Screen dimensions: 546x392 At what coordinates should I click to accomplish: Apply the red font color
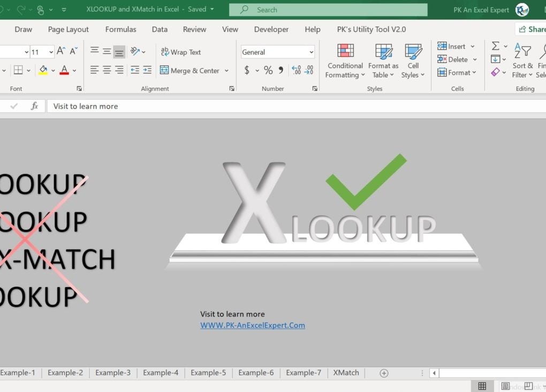tap(64, 70)
